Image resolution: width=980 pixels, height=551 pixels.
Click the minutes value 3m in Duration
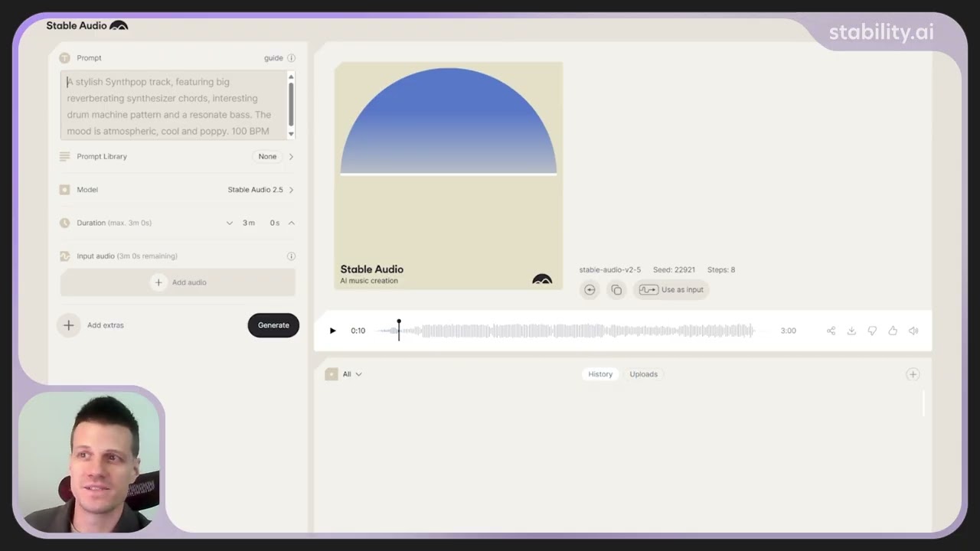tap(249, 223)
